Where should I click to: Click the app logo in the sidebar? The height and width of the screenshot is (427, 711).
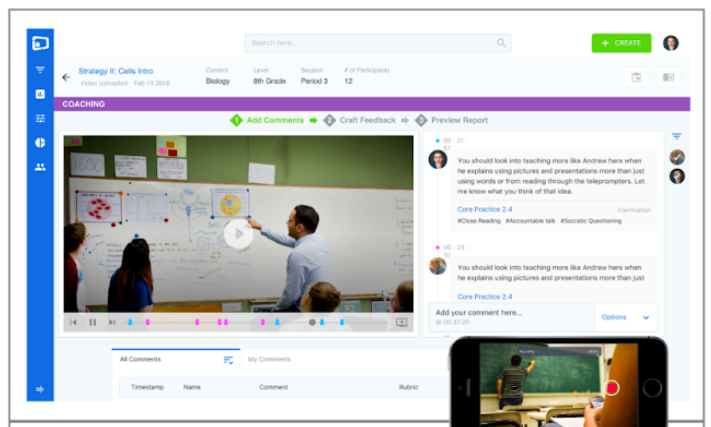click(40, 43)
